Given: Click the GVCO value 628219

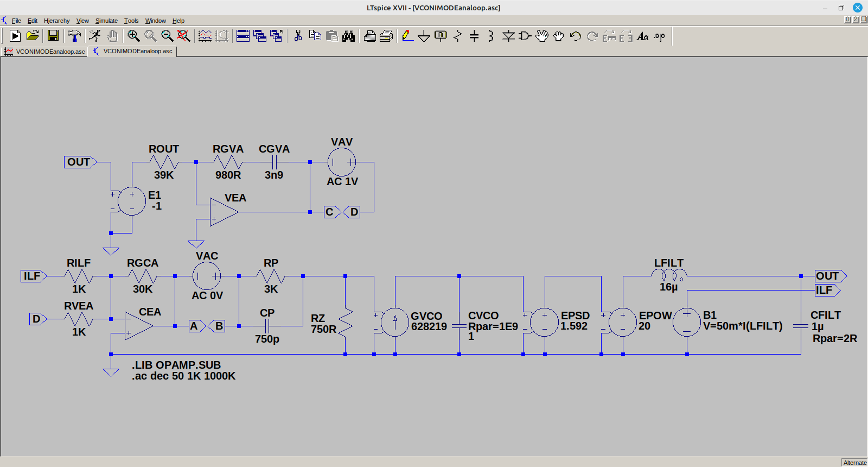Looking at the screenshot, I should pyautogui.click(x=429, y=326).
